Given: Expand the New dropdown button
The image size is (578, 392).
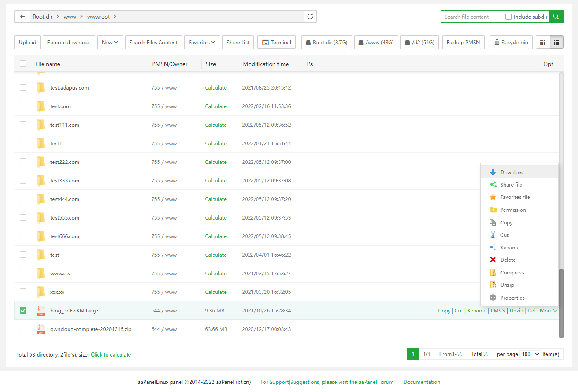Looking at the screenshot, I should [x=110, y=42].
